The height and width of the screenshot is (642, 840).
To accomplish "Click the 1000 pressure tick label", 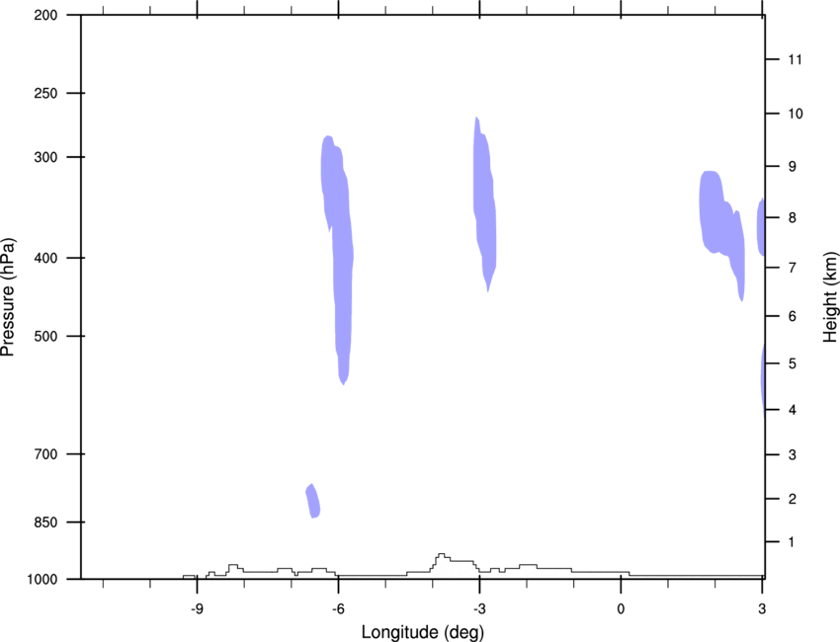I will (x=42, y=580).
